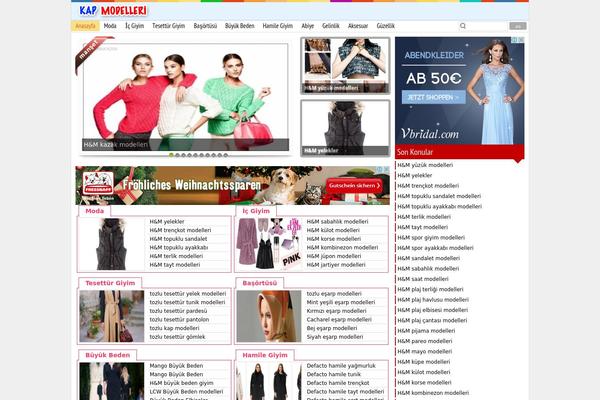Open the Hamile Giyim menu item

click(x=277, y=26)
